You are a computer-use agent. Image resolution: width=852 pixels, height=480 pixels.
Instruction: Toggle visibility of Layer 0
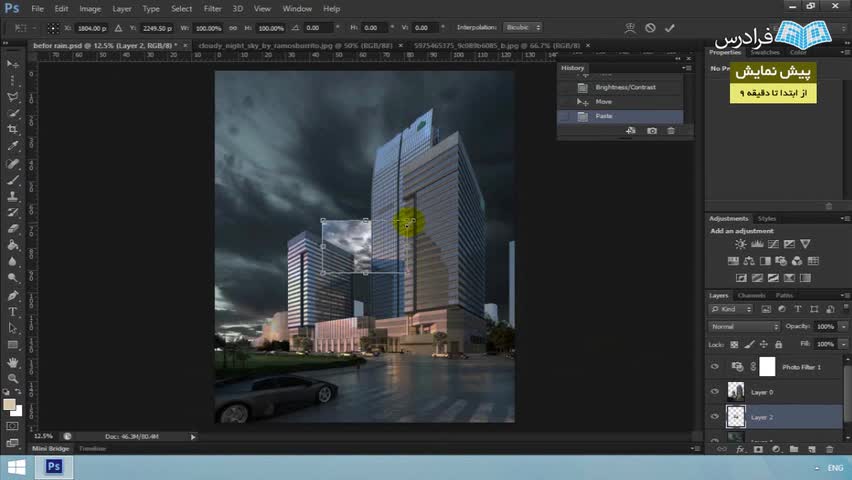click(x=714, y=392)
